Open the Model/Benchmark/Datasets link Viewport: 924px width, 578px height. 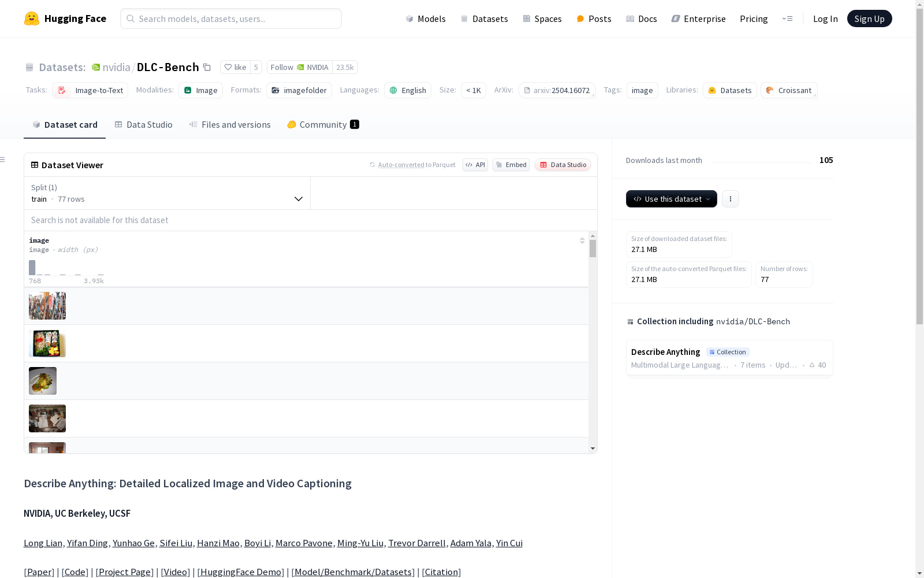[x=353, y=572]
